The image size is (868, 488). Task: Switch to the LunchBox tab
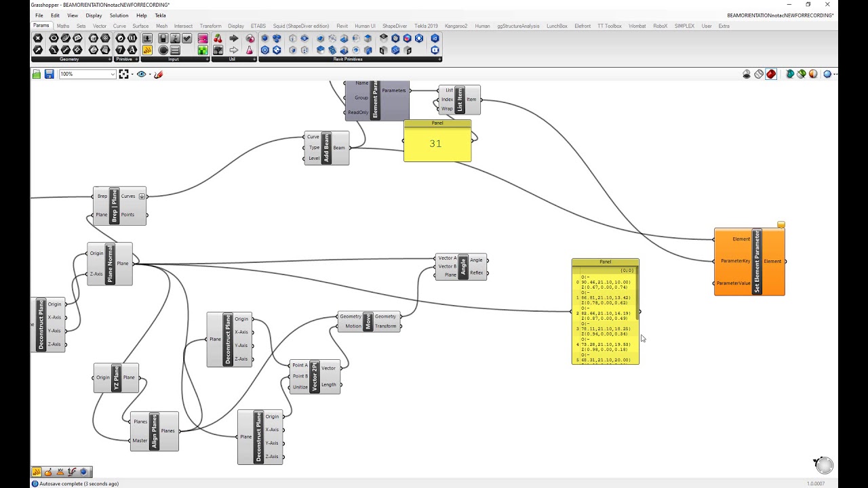[557, 26]
